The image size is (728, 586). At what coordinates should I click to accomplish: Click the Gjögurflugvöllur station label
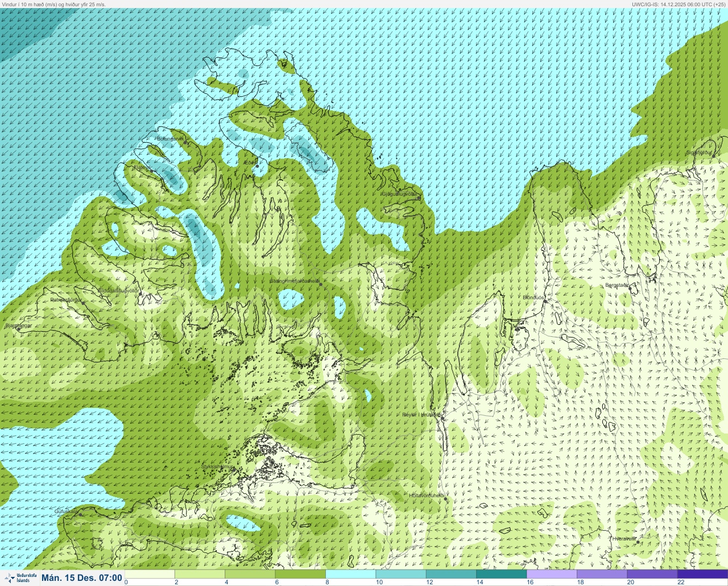tap(400, 194)
